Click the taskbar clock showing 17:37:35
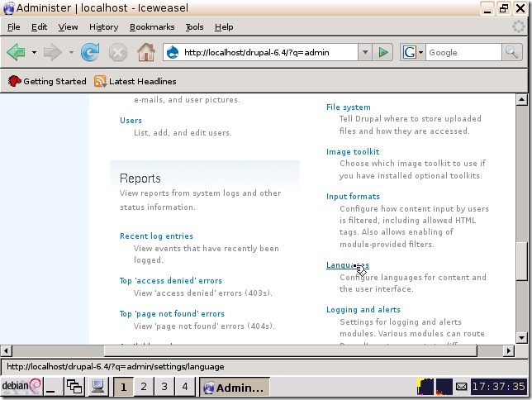Image resolution: width=532 pixels, height=400 pixels. point(499,387)
